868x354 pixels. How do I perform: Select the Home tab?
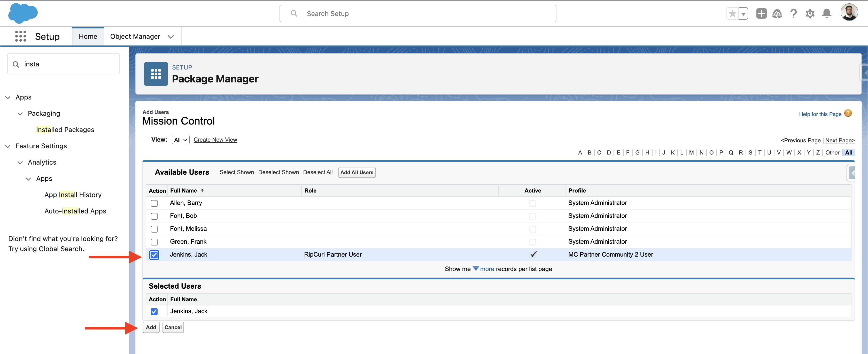pos(88,36)
